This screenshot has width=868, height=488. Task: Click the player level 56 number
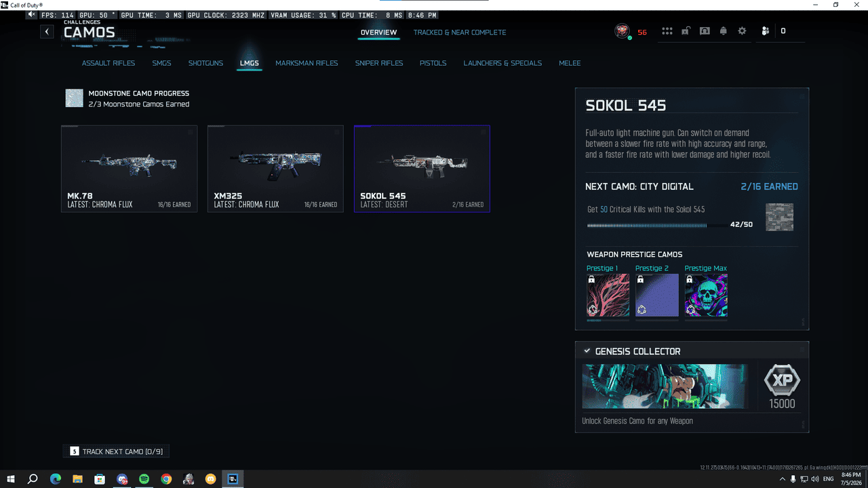[x=642, y=32]
